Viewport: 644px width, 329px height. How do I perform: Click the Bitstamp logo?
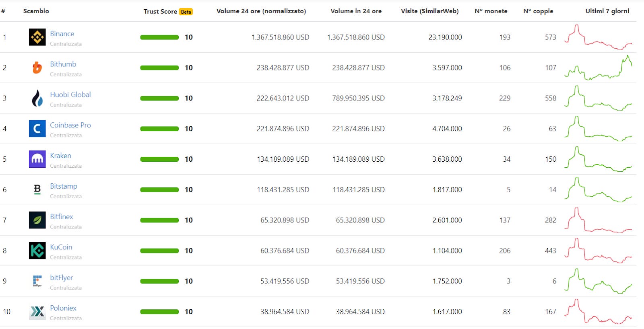point(37,189)
